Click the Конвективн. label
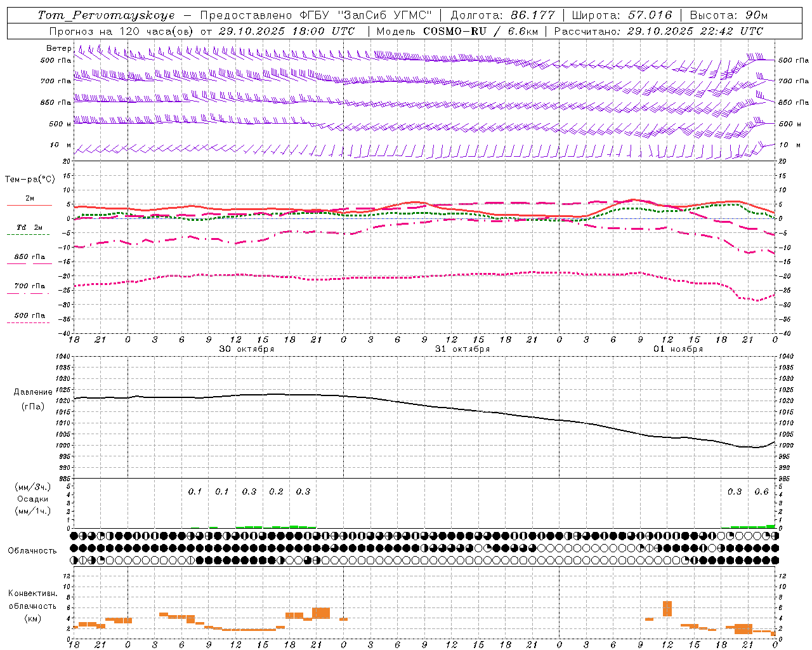 click(33, 594)
